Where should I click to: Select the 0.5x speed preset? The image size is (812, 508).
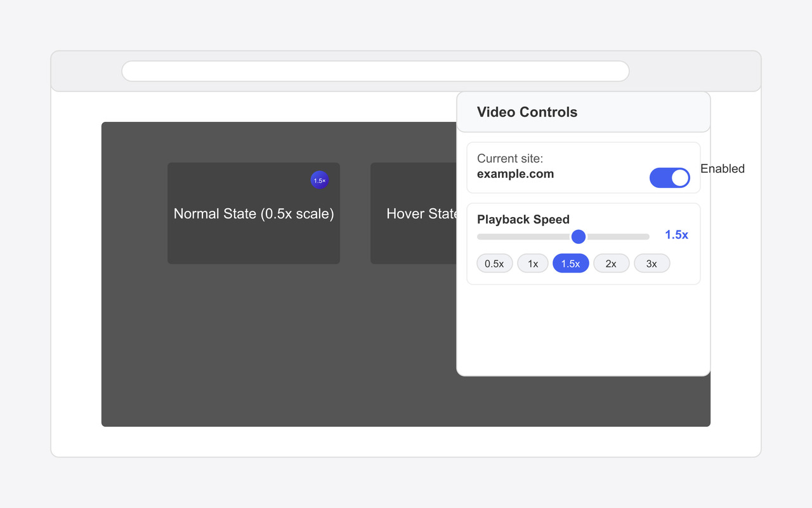pos(495,264)
